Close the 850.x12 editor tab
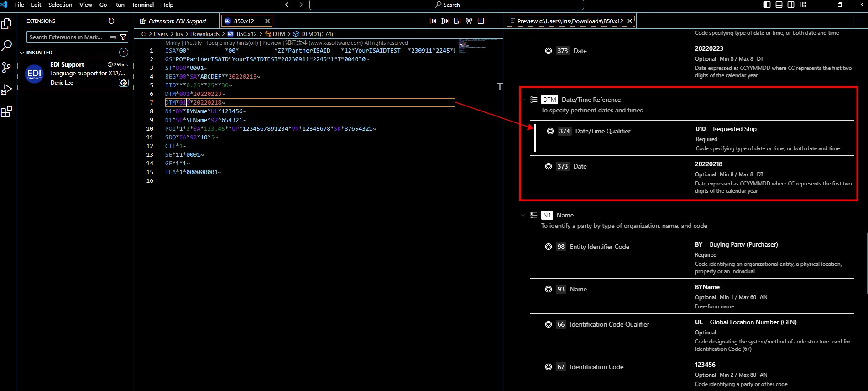The image size is (868, 391). coord(267,21)
